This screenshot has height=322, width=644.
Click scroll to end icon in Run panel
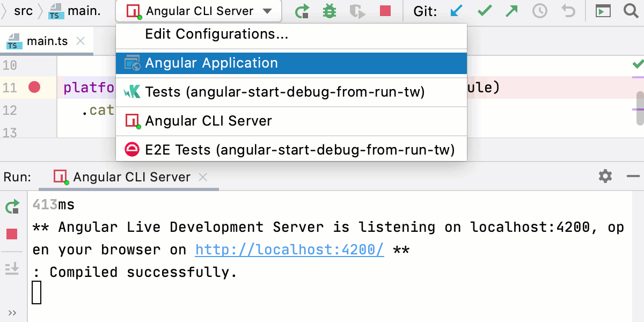[x=12, y=268]
